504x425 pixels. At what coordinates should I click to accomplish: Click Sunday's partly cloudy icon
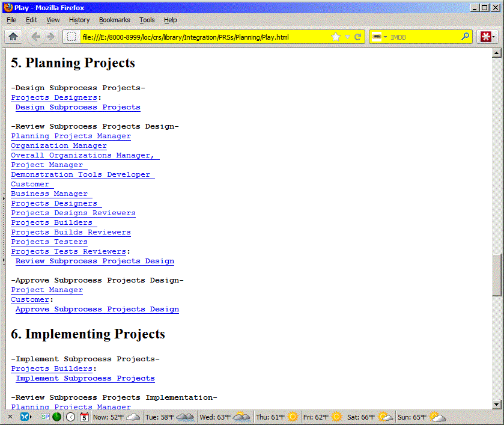437,417
